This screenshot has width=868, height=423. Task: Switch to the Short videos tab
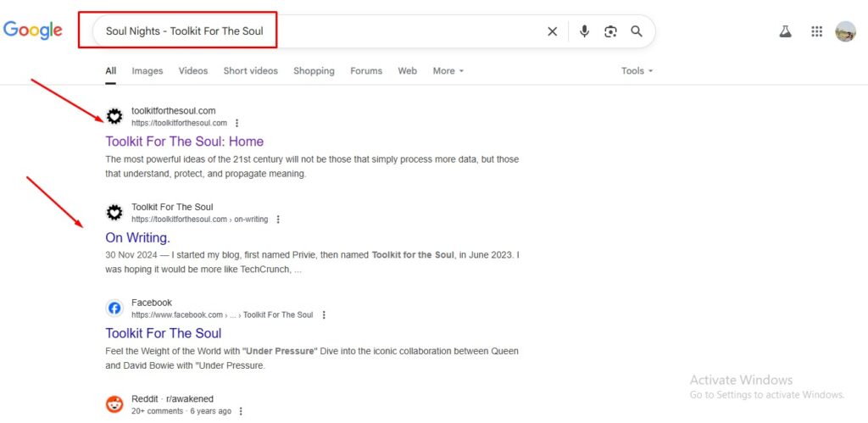click(251, 71)
